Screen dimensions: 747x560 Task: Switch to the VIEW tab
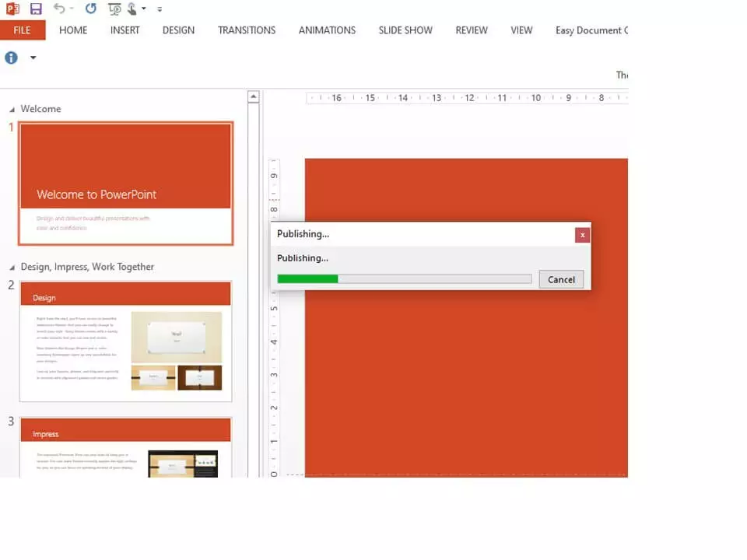click(521, 30)
